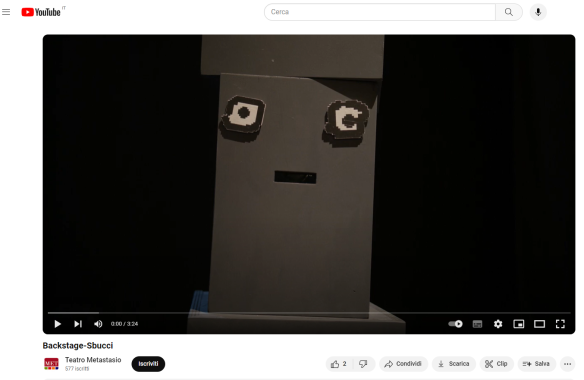Viewport: 584px width, 380px height.
Task: Like the video with thumbs up
Action: 339,364
